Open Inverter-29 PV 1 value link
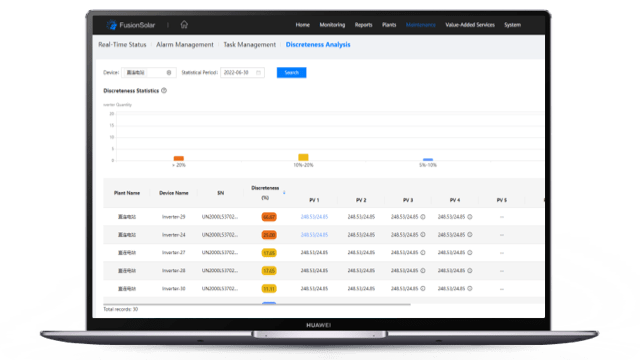The width and height of the screenshot is (640, 360). coord(314,217)
